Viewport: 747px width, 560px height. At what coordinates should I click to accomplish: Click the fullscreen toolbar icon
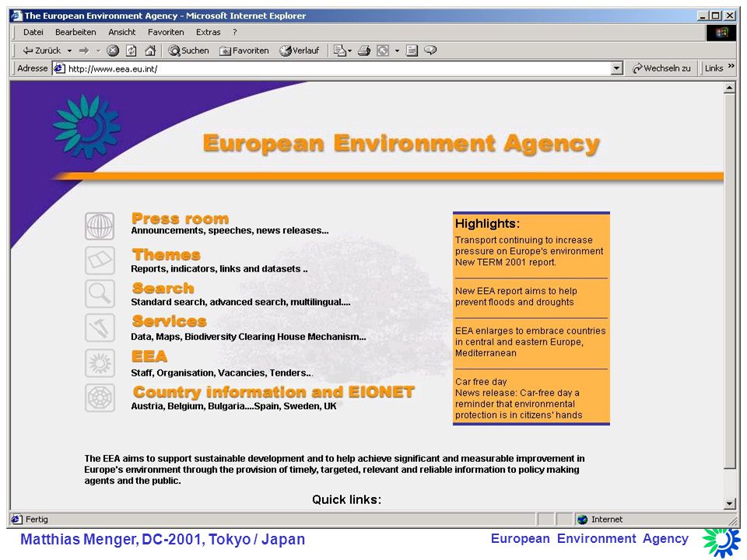coord(383,51)
